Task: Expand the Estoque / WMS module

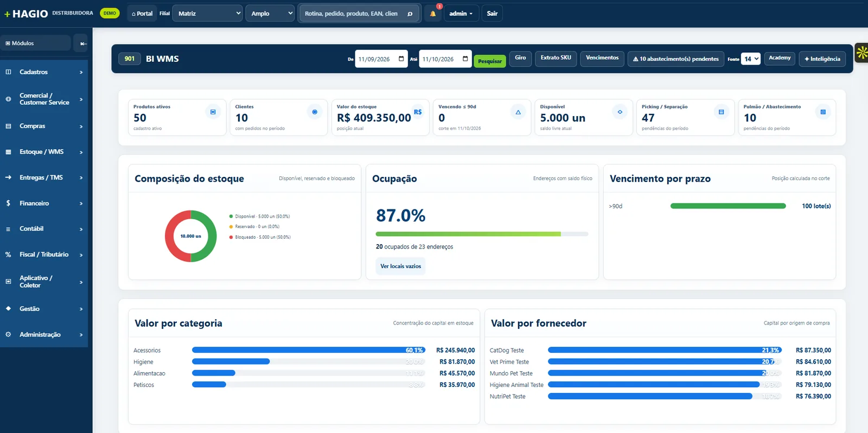Action: (x=44, y=152)
